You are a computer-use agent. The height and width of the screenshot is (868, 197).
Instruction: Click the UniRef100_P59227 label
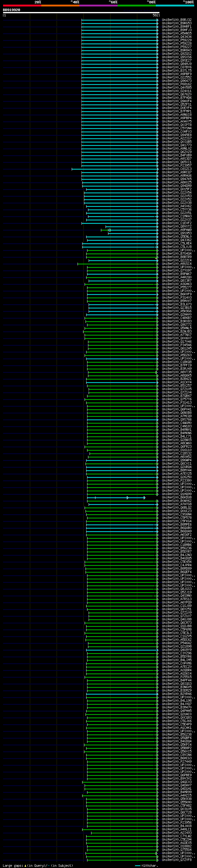[177, 47]
